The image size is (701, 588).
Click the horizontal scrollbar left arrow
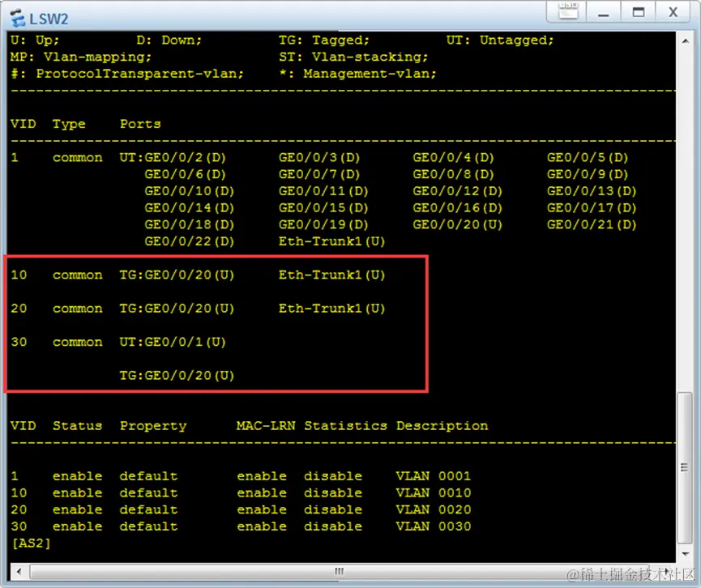point(19,572)
